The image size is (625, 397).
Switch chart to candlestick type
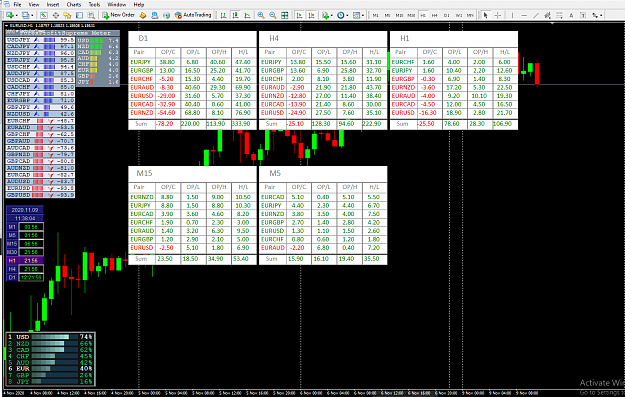point(236,15)
